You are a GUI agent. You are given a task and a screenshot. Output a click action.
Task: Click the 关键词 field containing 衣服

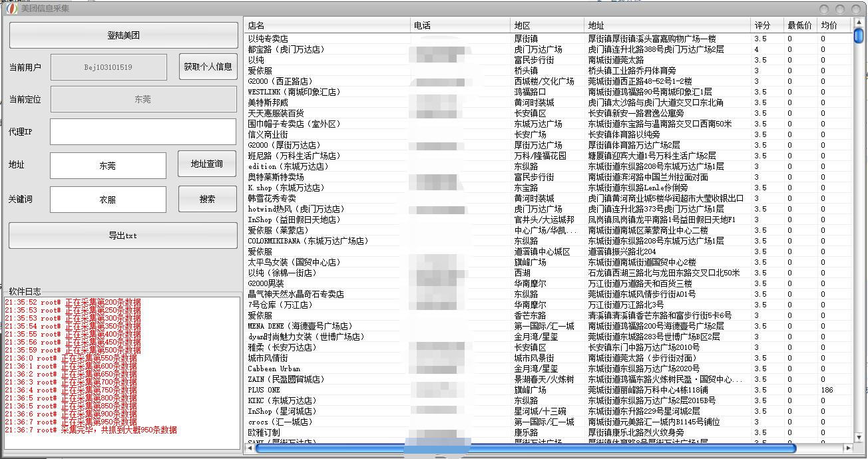(x=107, y=200)
